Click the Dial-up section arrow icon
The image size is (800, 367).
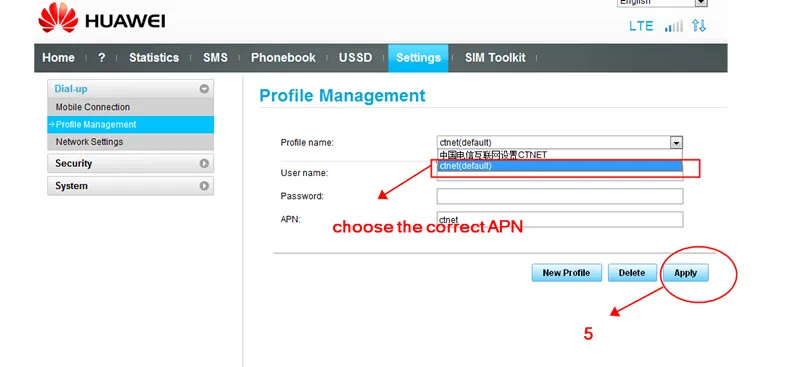pos(204,89)
